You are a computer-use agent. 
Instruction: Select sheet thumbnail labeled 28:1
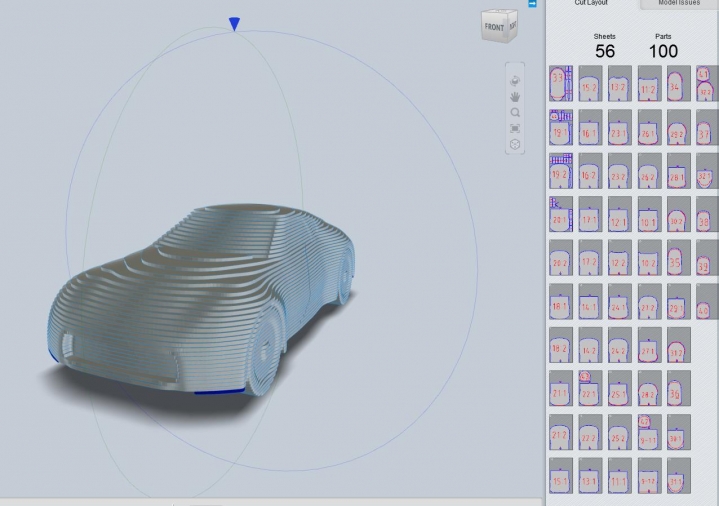[677, 175]
